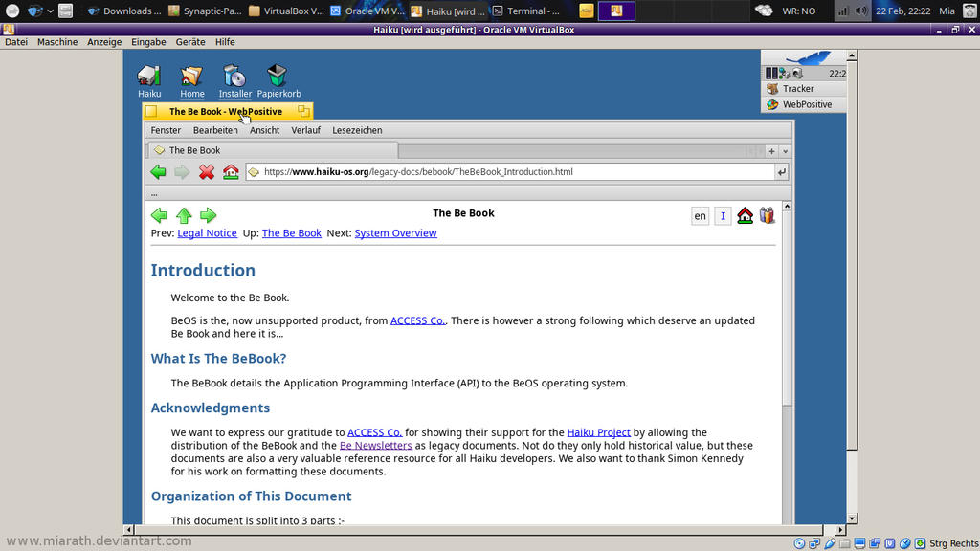This screenshot has height=551, width=980.
Task: Click VM horizontal scrollbar right arrow
Action: (x=841, y=529)
